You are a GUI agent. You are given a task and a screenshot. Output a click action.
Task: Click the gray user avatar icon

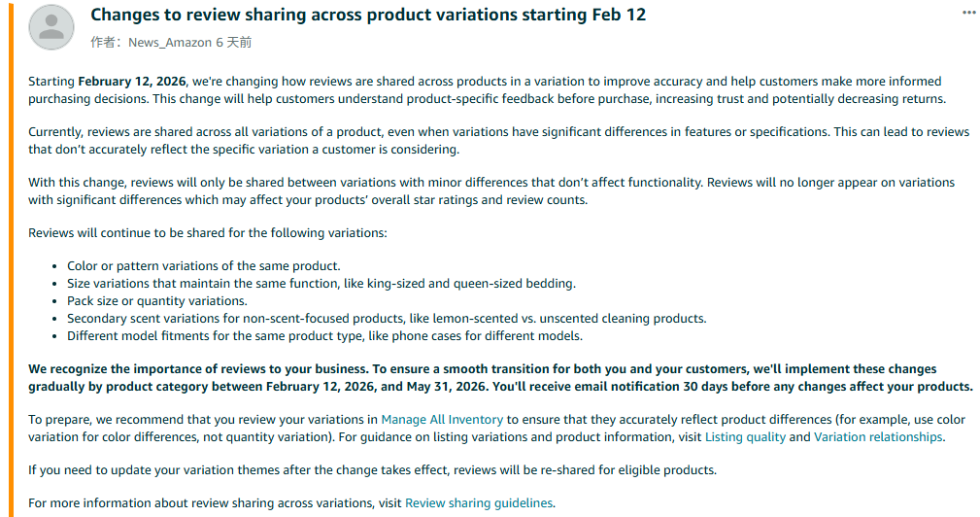click(x=51, y=27)
